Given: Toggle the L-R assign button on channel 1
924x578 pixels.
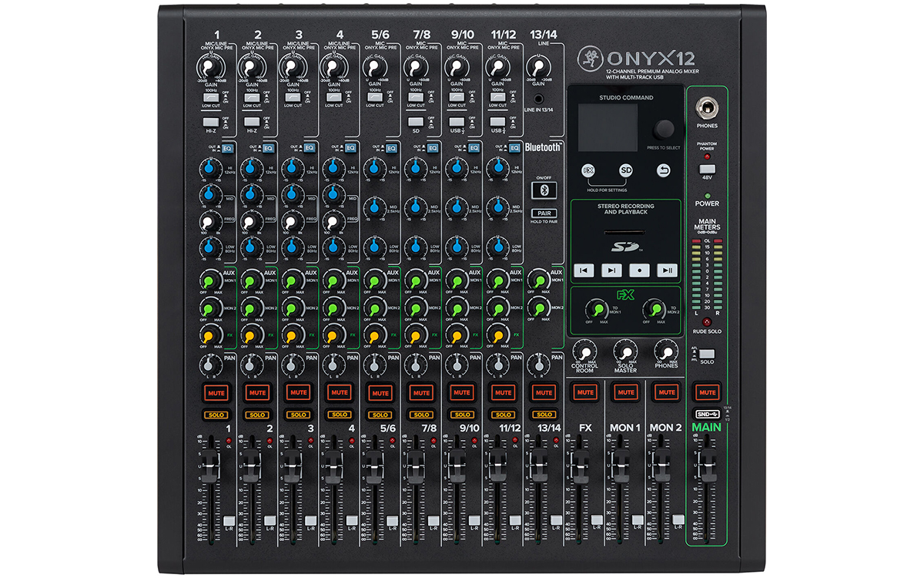Looking at the screenshot, I should click(229, 519).
